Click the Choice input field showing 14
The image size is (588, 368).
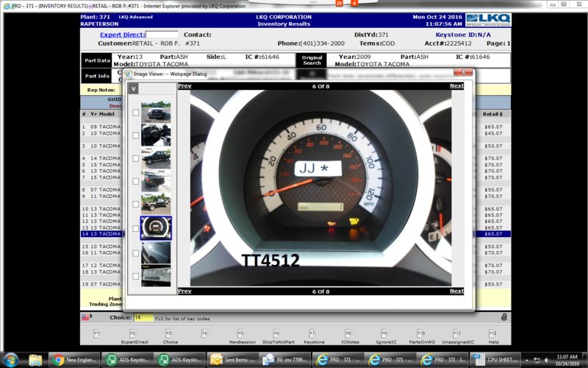pyautogui.click(x=143, y=317)
